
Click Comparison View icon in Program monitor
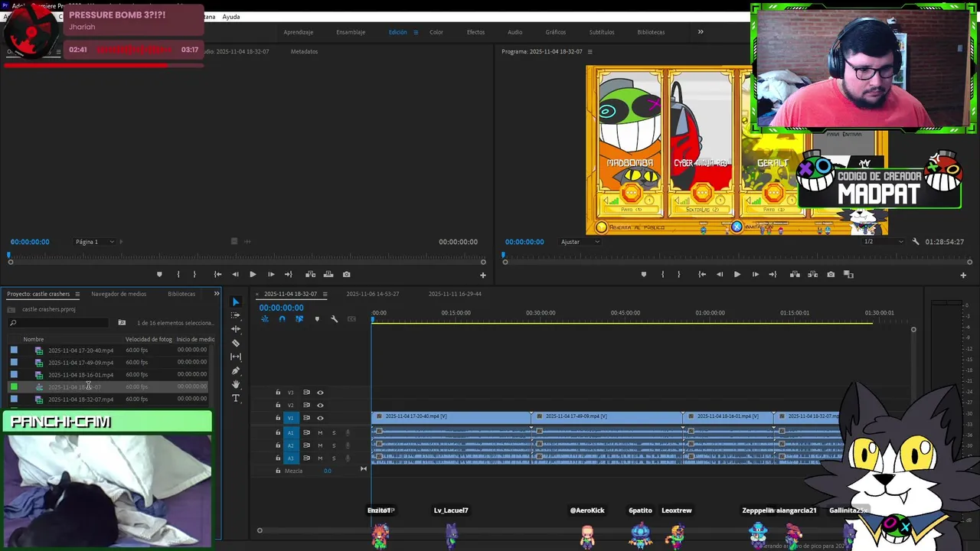tap(848, 274)
